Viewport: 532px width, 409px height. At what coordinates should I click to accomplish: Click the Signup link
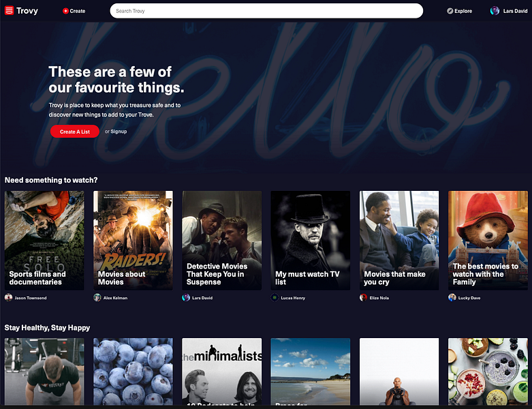tap(119, 132)
